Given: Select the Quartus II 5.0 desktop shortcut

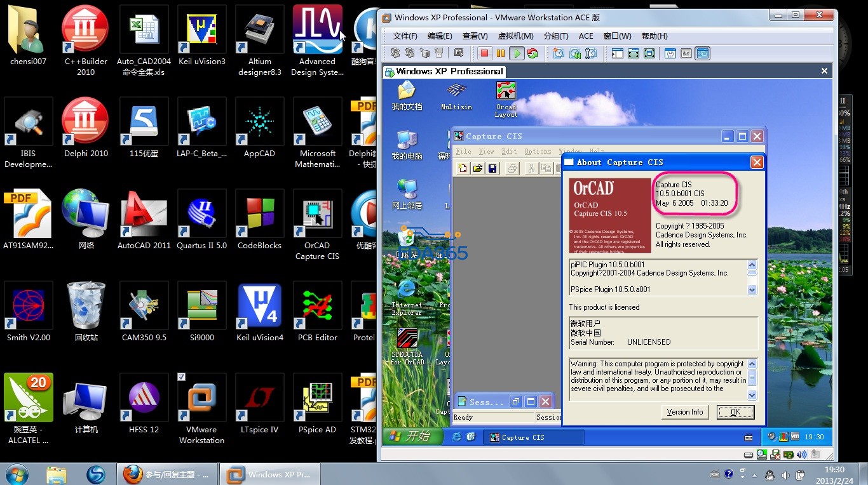Looking at the screenshot, I should pyautogui.click(x=201, y=220).
